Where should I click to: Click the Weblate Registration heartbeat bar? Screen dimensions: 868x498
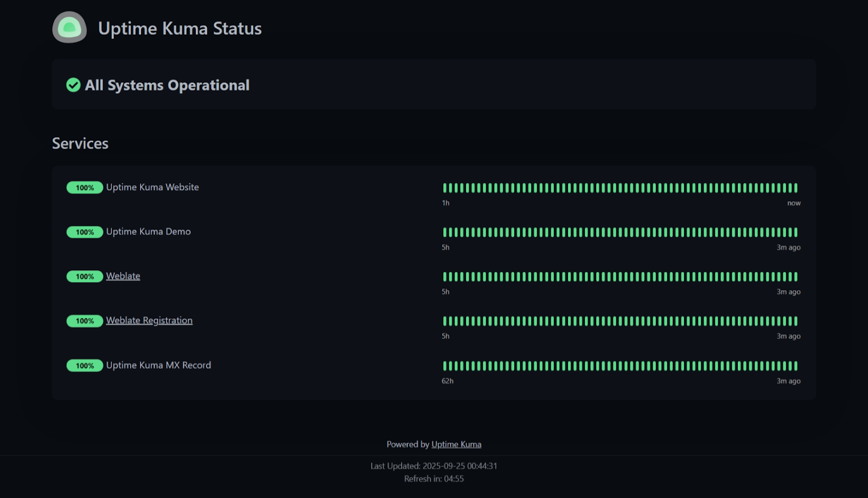point(620,322)
